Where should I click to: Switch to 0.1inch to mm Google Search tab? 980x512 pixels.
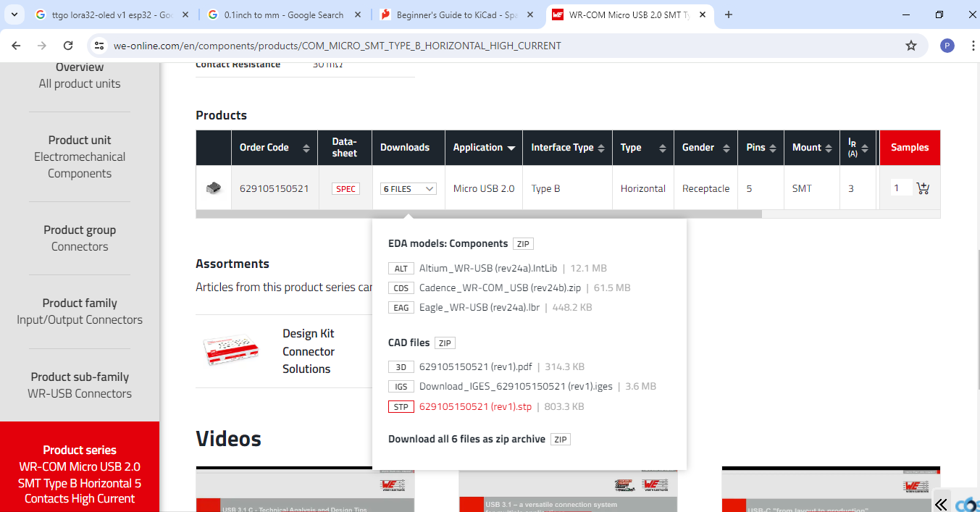285,14
